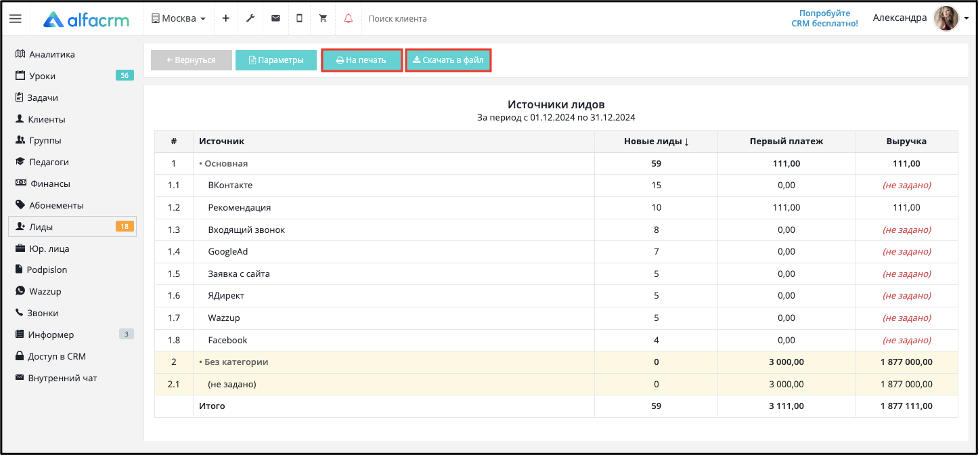Open Финансы in the sidebar
The height and width of the screenshot is (456, 979).
click(72, 184)
